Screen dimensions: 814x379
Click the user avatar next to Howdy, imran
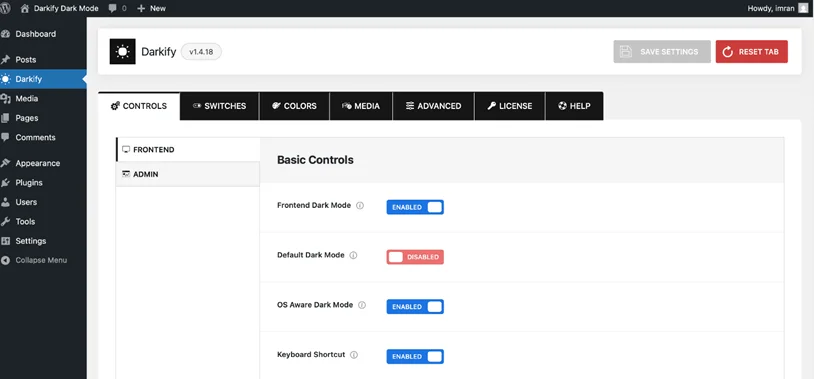(803, 8)
